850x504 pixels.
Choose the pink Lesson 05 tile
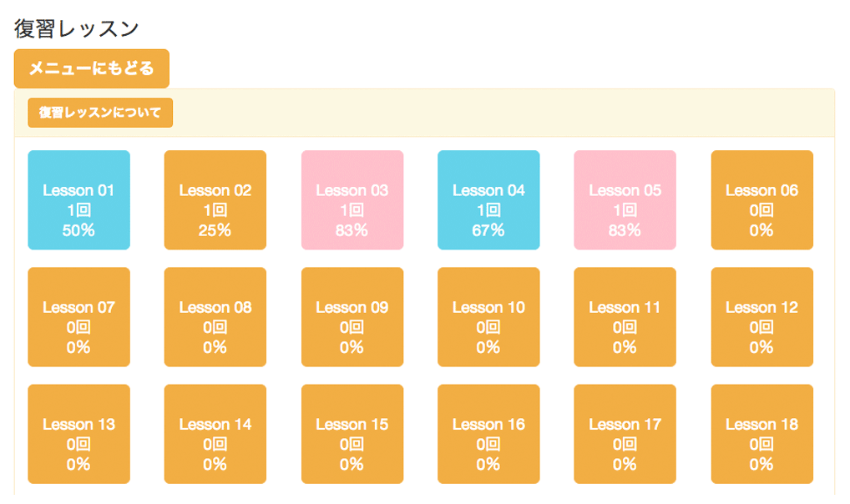tap(625, 200)
